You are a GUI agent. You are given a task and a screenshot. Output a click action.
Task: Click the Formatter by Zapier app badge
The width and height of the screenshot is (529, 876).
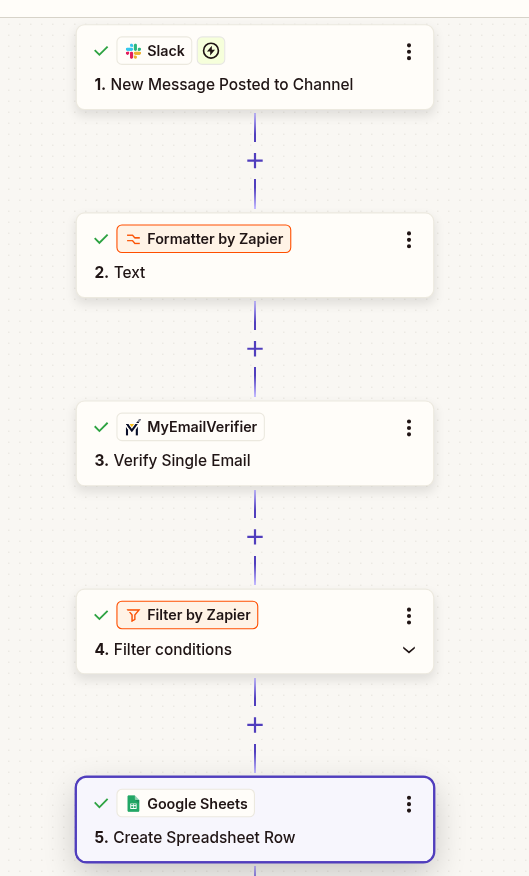pos(204,239)
